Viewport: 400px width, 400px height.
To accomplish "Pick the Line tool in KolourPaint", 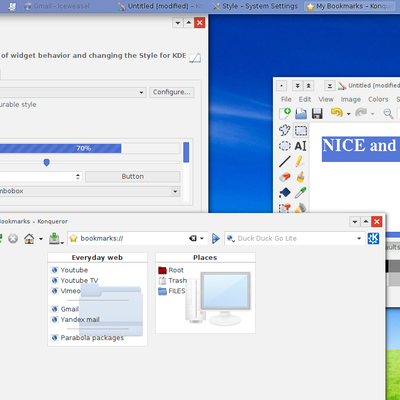I will tap(285, 162).
